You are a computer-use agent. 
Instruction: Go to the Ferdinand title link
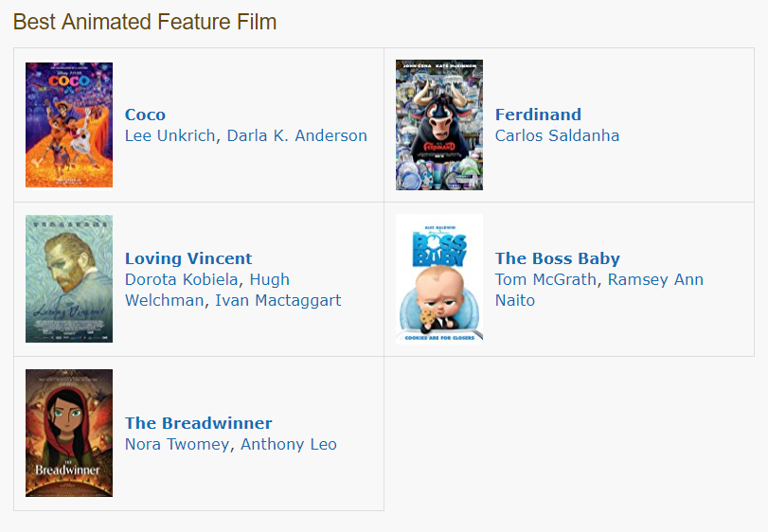pos(538,115)
